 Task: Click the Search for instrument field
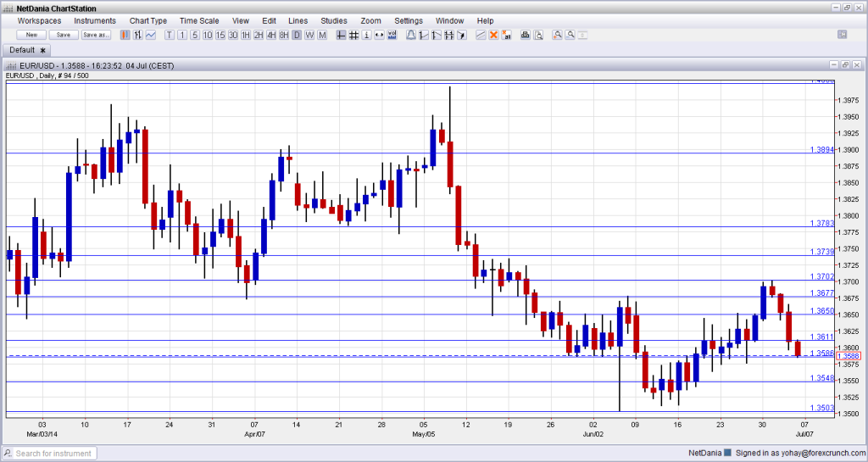click(x=50, y=454)
